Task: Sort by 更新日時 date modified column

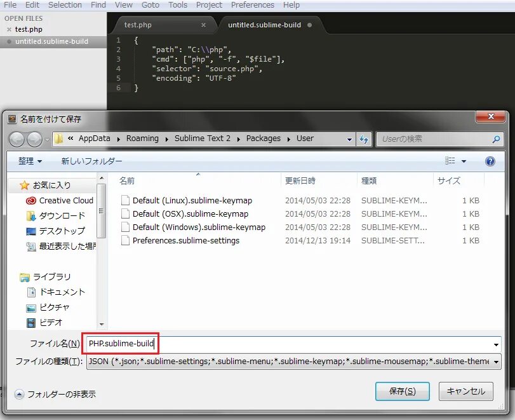Action: pyautogui.click(x=300, y=180)
